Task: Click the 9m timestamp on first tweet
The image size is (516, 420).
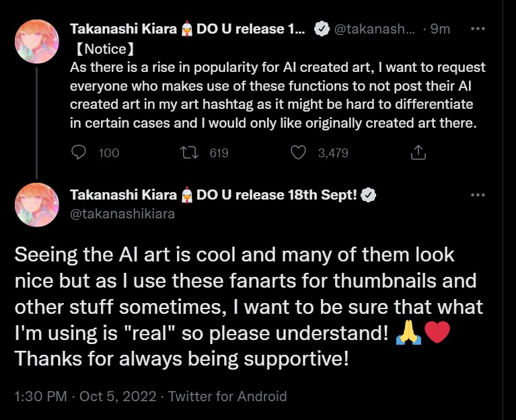Action: (x=441, y=29)
